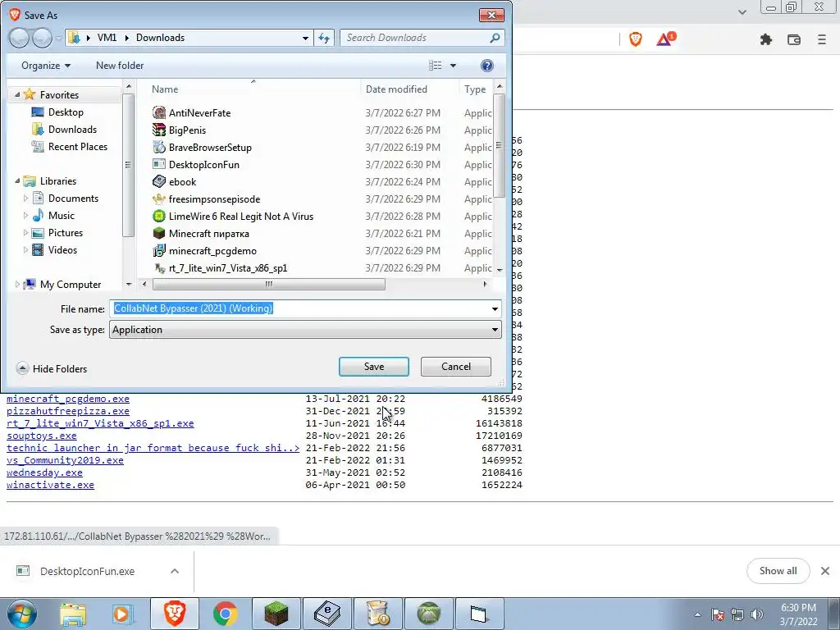Open the browser Extensions puzzle icon

(x=766, y=39)
